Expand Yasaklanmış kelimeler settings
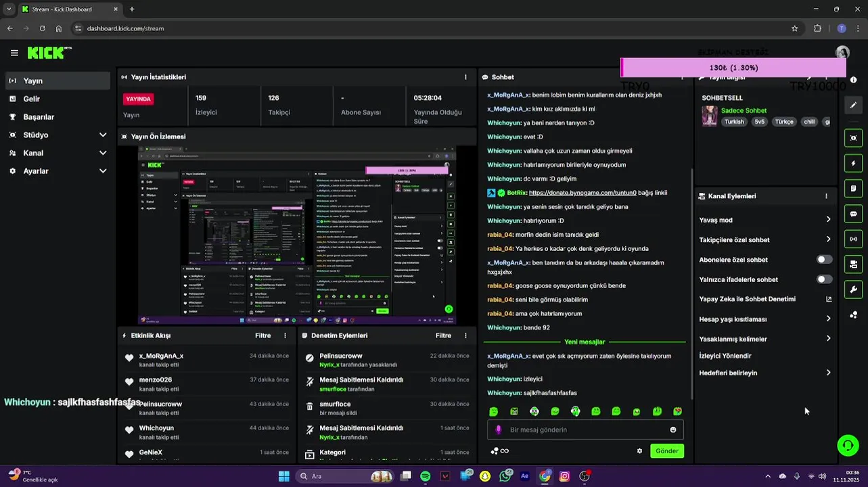Viewport: 868px width, 487px height. pyautogui.click(x=765, y=339)
